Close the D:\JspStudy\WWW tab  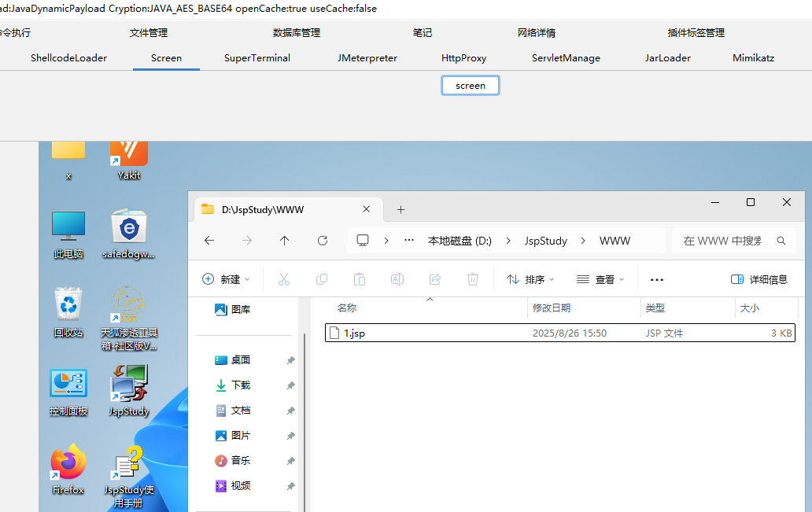coord(366,209)
